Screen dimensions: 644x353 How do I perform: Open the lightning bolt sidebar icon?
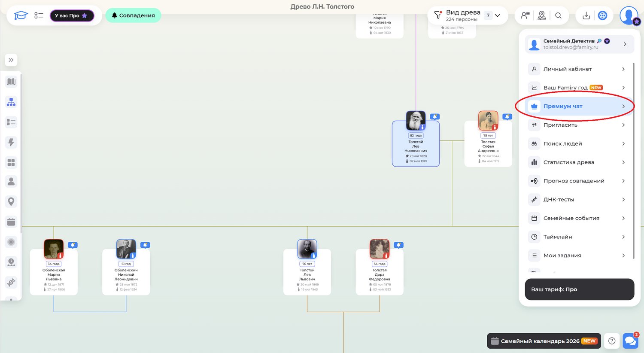(11, 142)
